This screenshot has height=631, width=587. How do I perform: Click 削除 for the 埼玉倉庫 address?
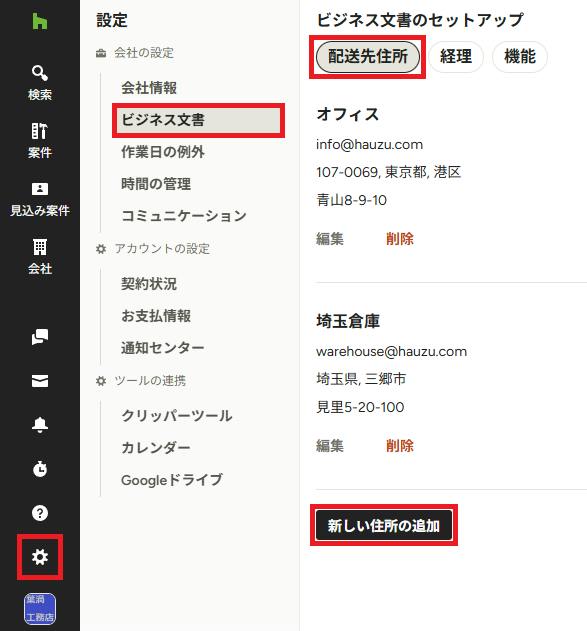(400, 446)
